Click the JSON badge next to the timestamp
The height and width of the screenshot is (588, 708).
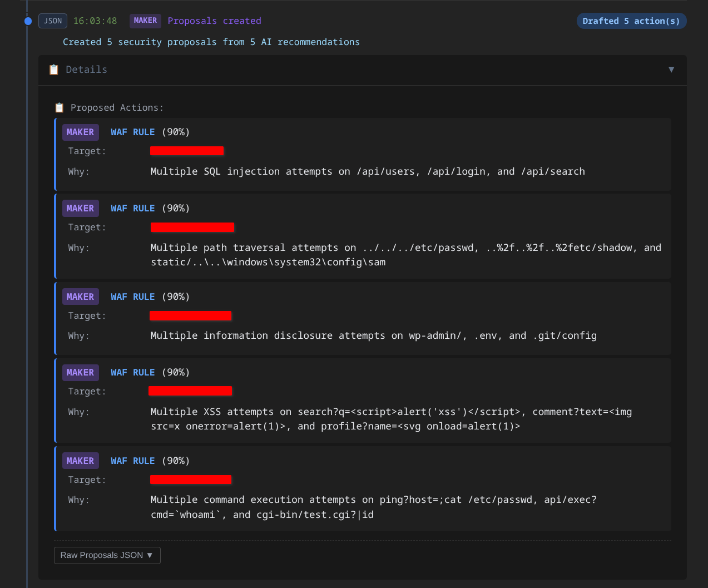52,21
